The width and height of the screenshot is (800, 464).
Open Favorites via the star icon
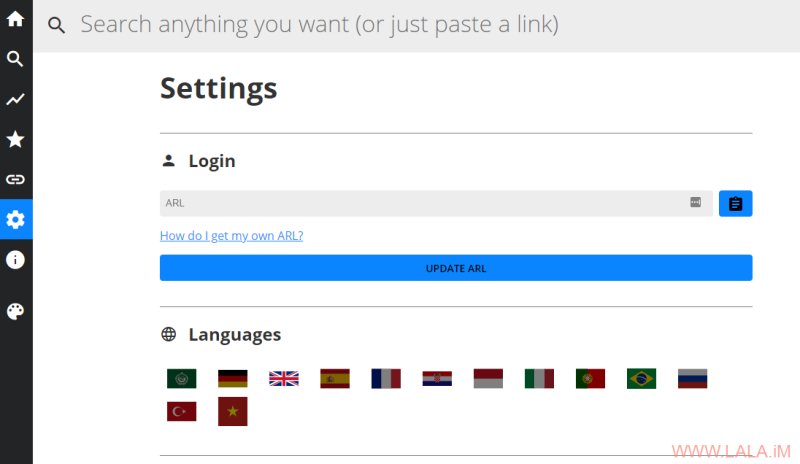click(15, 139)
